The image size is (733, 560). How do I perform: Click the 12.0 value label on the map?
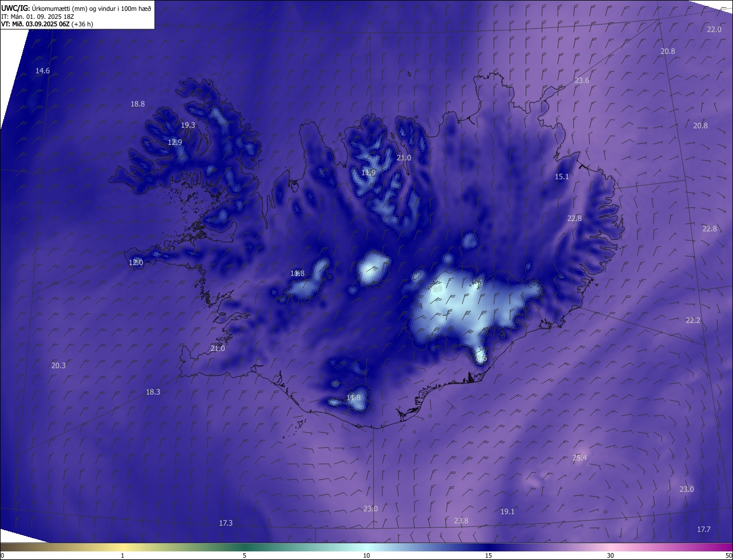[136, 262]
